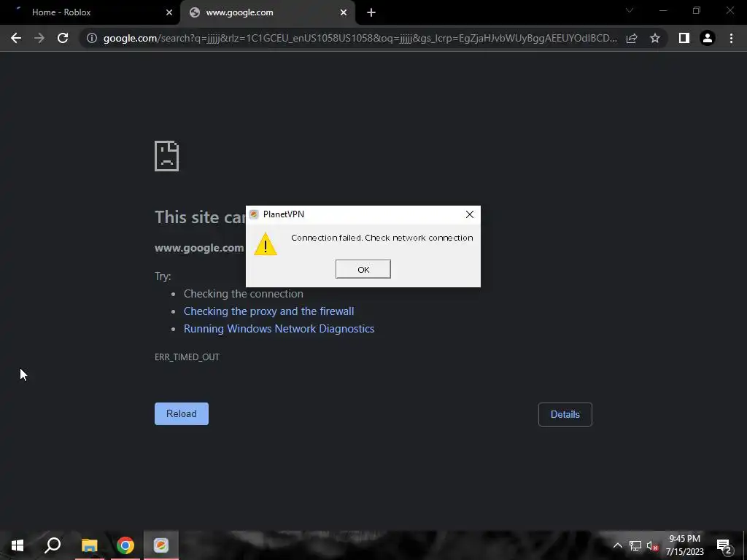This screenshot has height=560, width=747.
Task: Open File Explorer from taskbar
Action: (x=89, y=545)
